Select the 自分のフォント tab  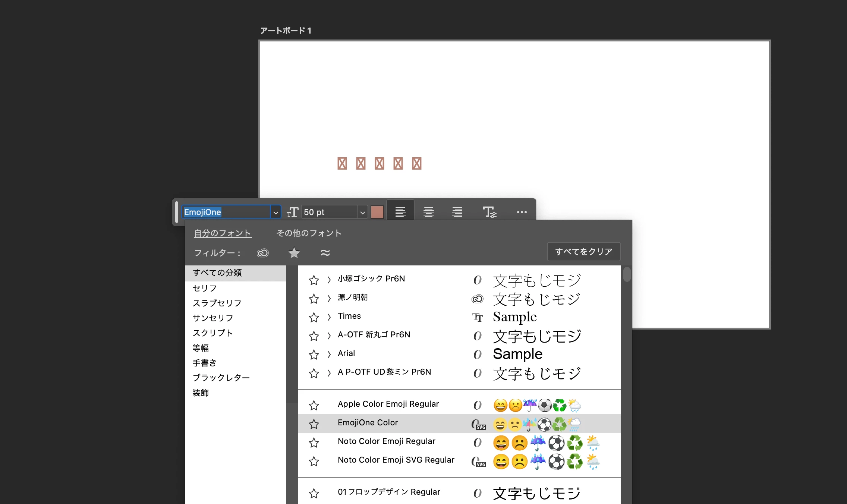tap(223, 233)
